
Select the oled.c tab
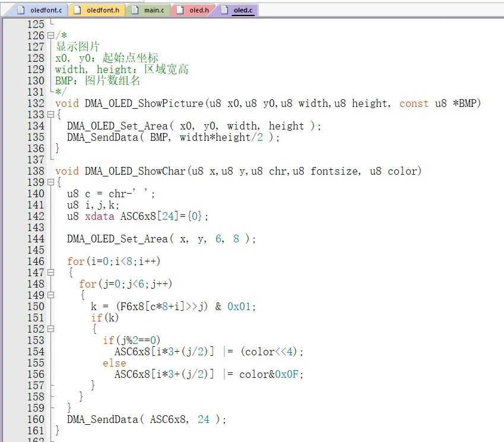(x=239, y=10)
